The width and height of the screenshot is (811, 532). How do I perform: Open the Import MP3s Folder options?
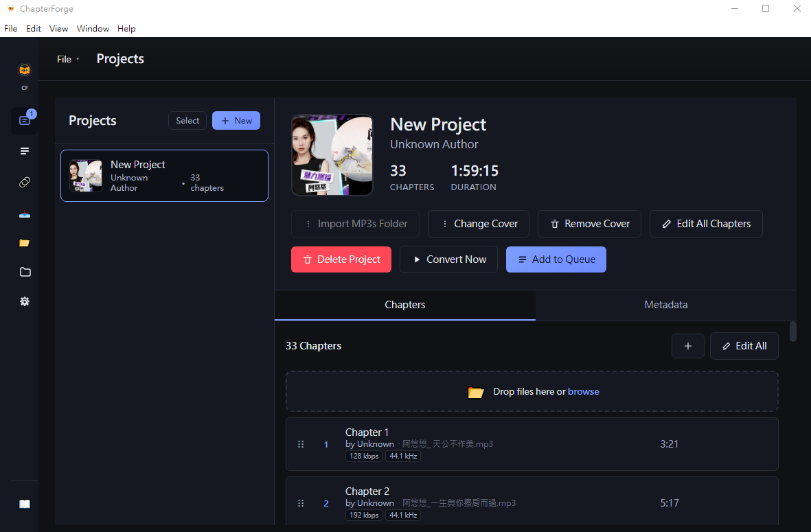click(x=355, y=224)
